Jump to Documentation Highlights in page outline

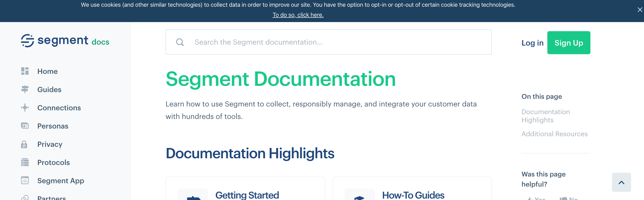pyautogui.click(x=545, y=116)
